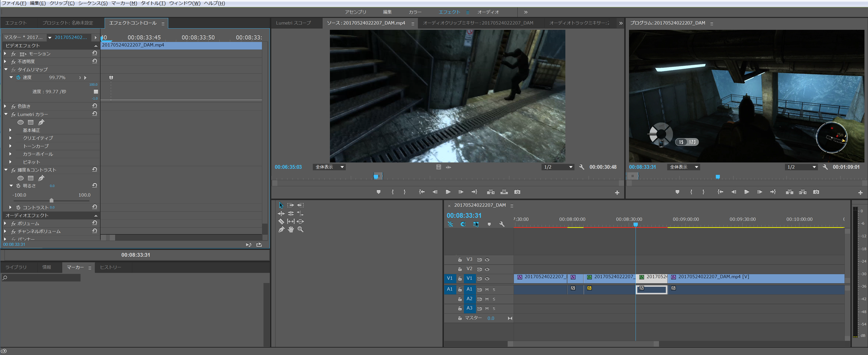The height and width of the screenshot is (355, 868).
Task: Open timeline display settings wrench
Action: coord(502,224)
